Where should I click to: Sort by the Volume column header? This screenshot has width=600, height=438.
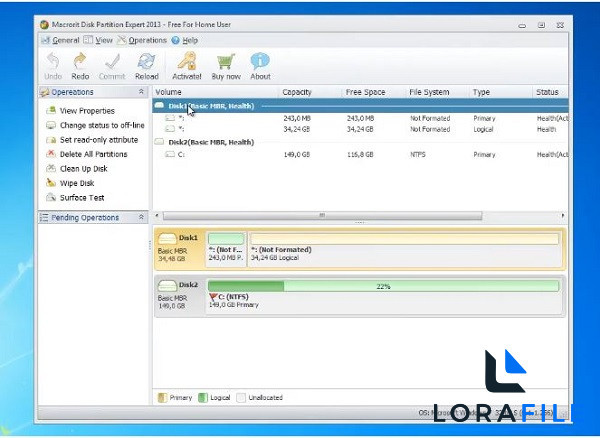click(x=215, y=92)
